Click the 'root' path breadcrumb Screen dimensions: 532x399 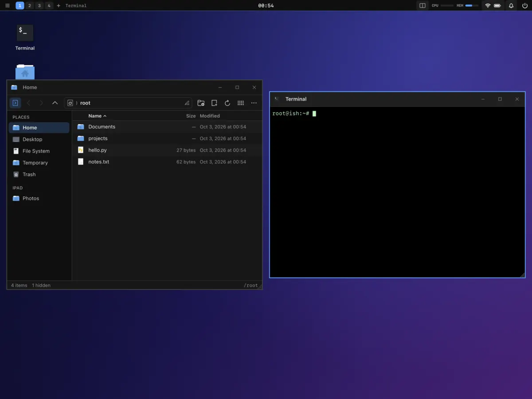point(85,103)
